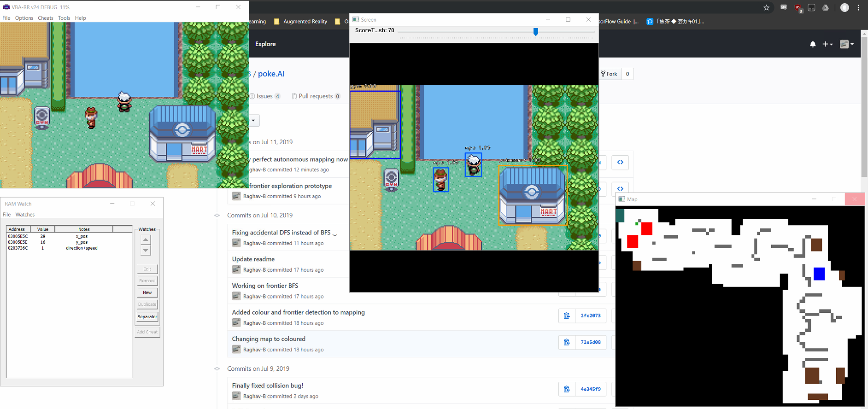Copy SHA with clipboard icon beside 4e345f9
The width and height of the screenshot is (868, 409).
click(567, 389)
